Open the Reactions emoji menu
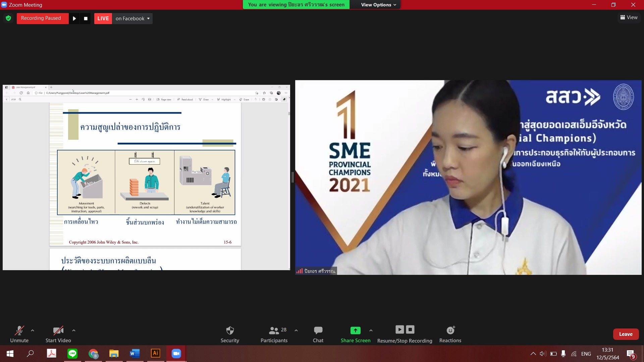644x362 pixels. click(450, 334)
